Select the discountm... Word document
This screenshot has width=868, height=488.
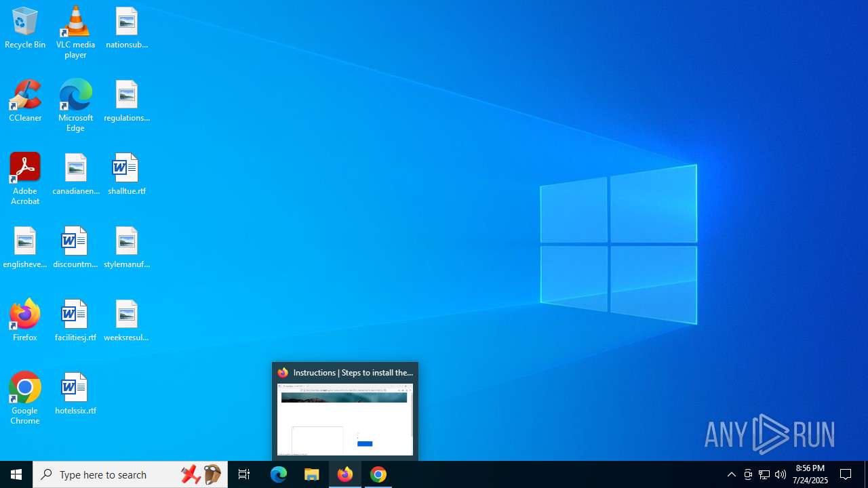(75, 248)
